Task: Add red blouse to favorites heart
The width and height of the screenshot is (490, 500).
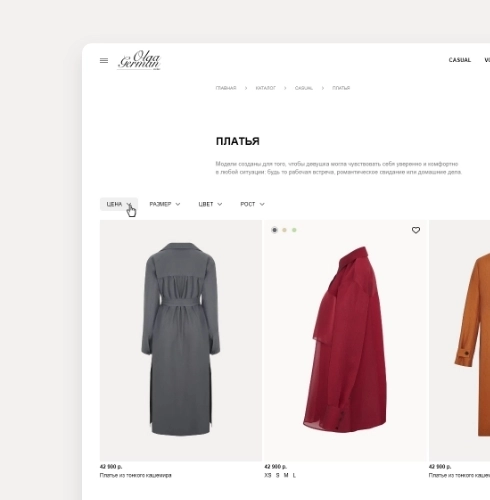Action: pyautogui.click(x=416, y=230)
